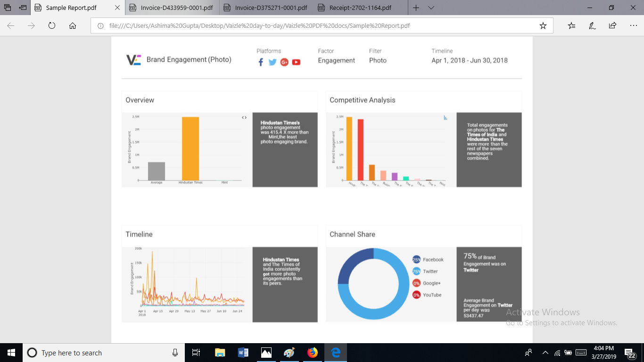
Task: Click the orange Hindustan Times bar in Overview
Action: tap(190, 148)
